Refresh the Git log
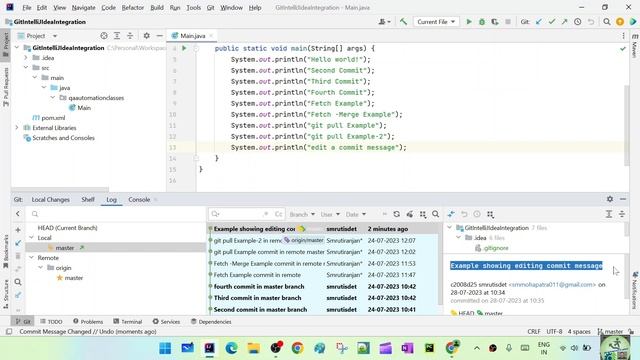 pos(396,214)
